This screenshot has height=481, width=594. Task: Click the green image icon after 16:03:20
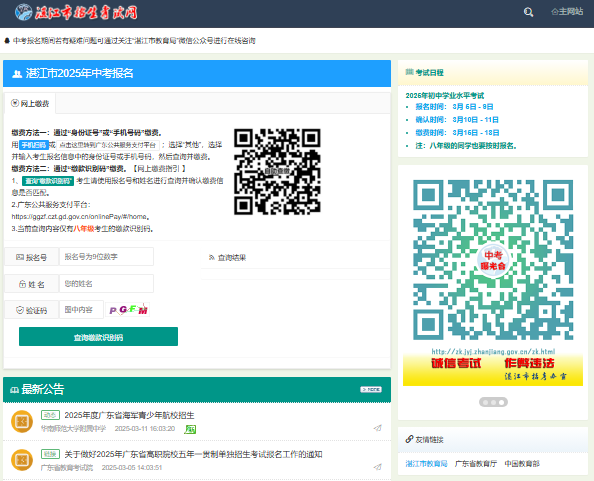[x=190, y=429]
